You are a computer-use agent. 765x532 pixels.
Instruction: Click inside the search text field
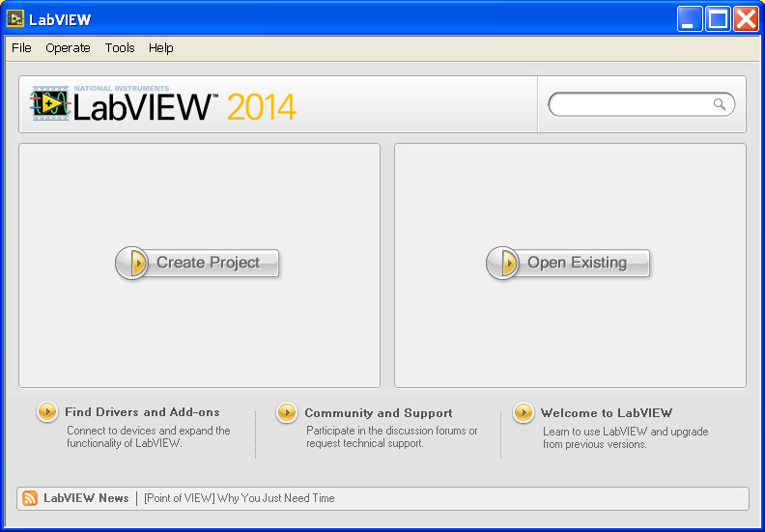[630, 104]
